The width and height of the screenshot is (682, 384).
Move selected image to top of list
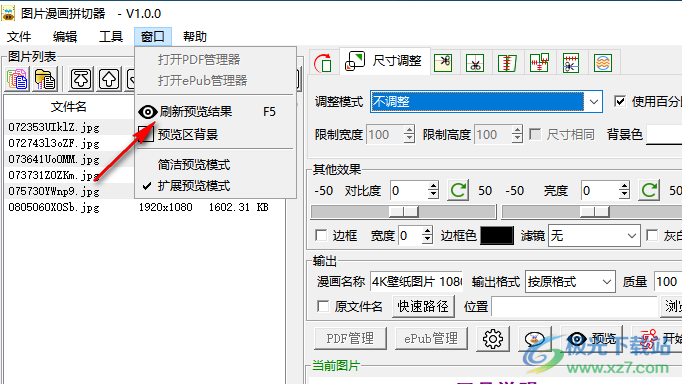point(81,79)
